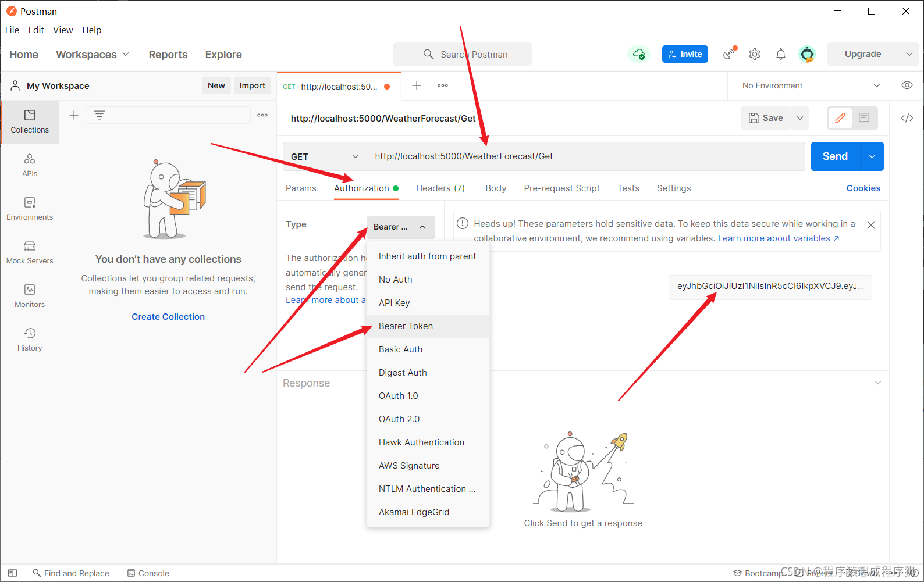The height and width of the screenshot is (582, 924).
Task: Open the Cookies link
Action: pos(863,188)
